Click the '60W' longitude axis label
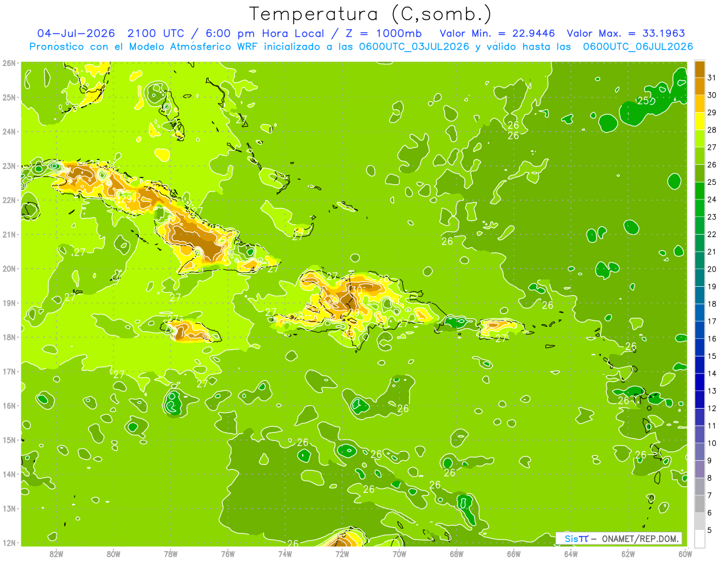The width and height of the screenshot is (728, 562). [684, 554]
